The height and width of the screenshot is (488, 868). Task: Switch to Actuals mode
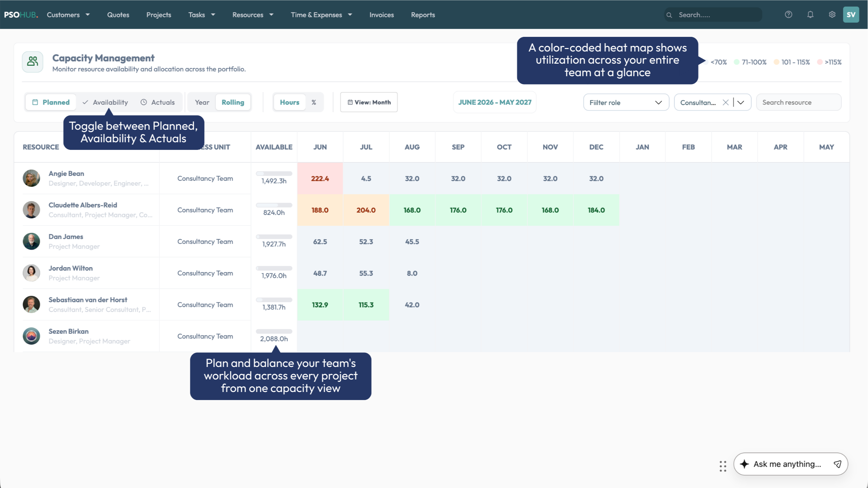158,102
